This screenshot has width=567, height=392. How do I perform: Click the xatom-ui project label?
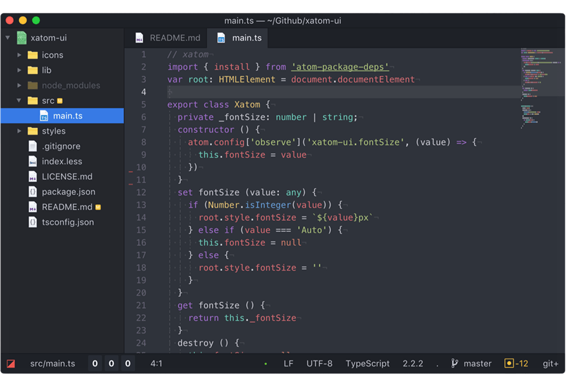click(x=49, y=38)
